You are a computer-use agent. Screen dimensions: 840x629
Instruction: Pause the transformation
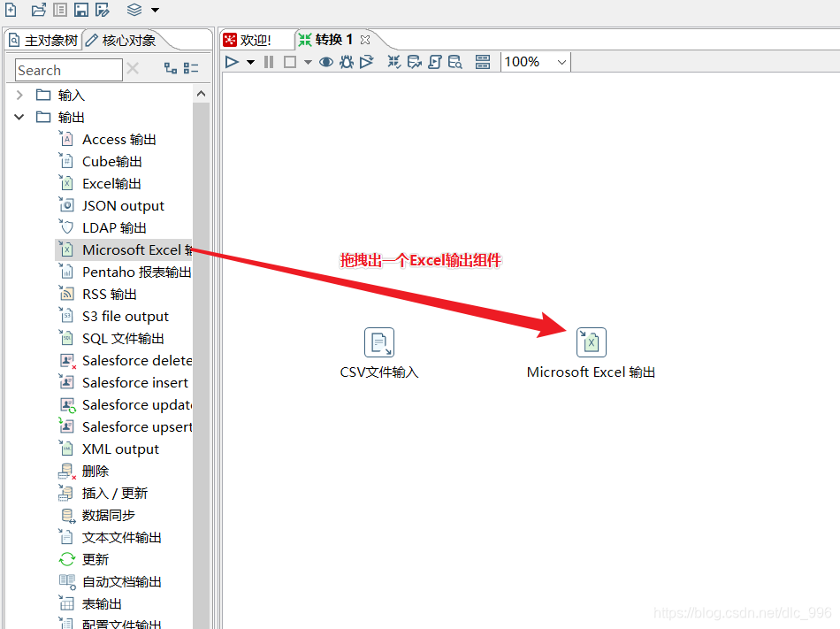click(269, 62)
